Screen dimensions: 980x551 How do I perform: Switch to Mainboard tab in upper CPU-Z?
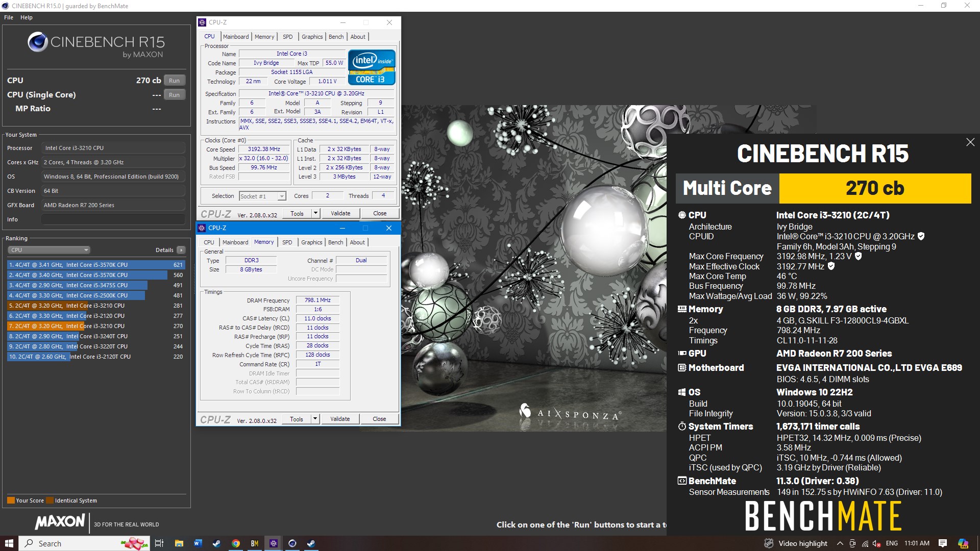pyautogui.click(x=236, y=37)
